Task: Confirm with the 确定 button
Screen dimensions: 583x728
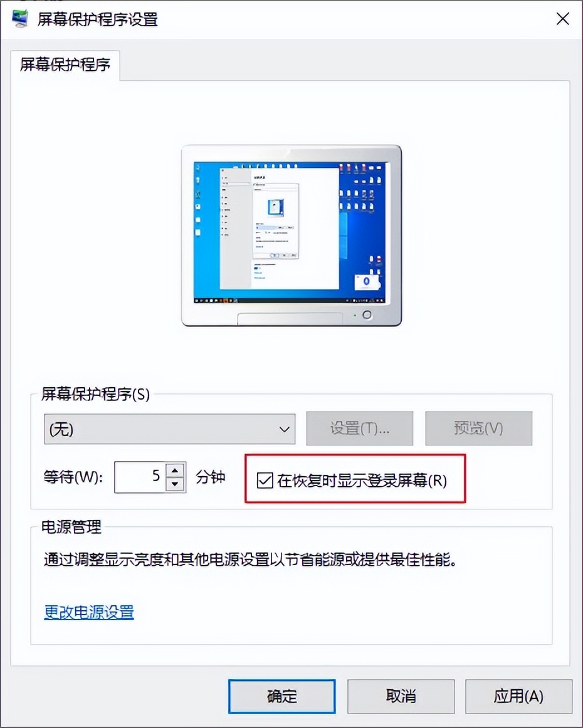Action: pyautogui.click(x=281, y=697)
